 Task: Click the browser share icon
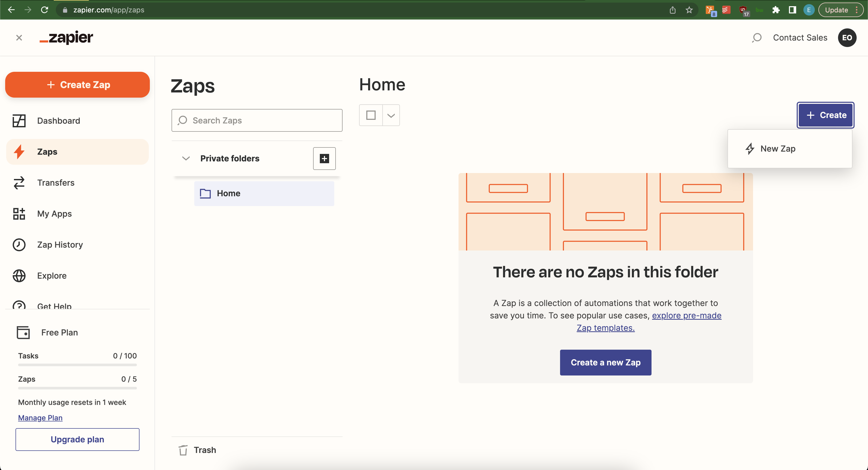click(672, 10)
